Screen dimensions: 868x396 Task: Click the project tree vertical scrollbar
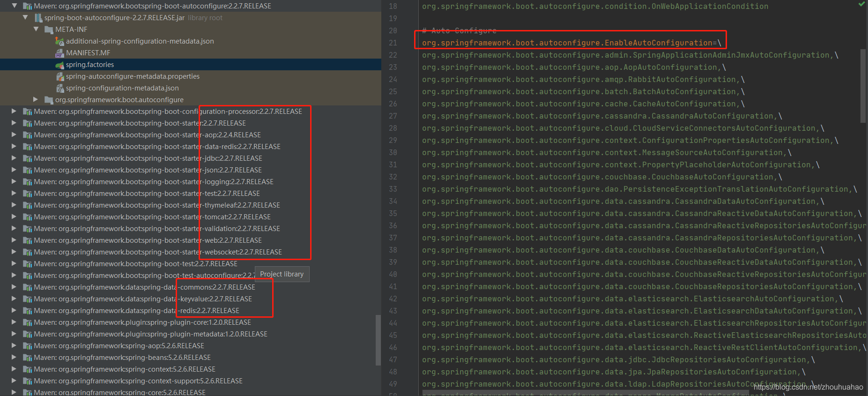tap(378, 340)
